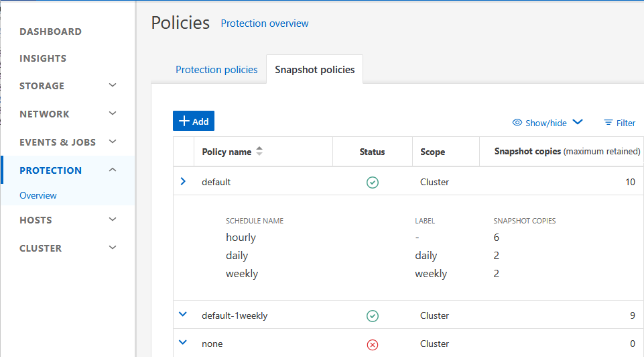Select STORAGE in the sidebar
This screenshot has width=644, height=357.
42,86
